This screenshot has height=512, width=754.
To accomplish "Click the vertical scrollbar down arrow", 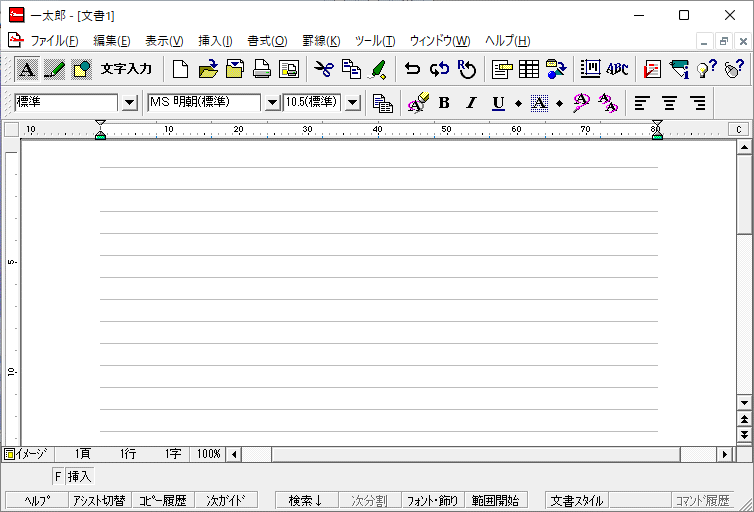I will point(743,402).
